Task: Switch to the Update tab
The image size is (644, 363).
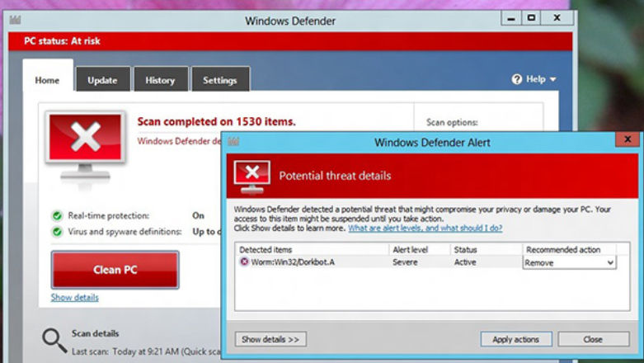Action: click(103, 80)
